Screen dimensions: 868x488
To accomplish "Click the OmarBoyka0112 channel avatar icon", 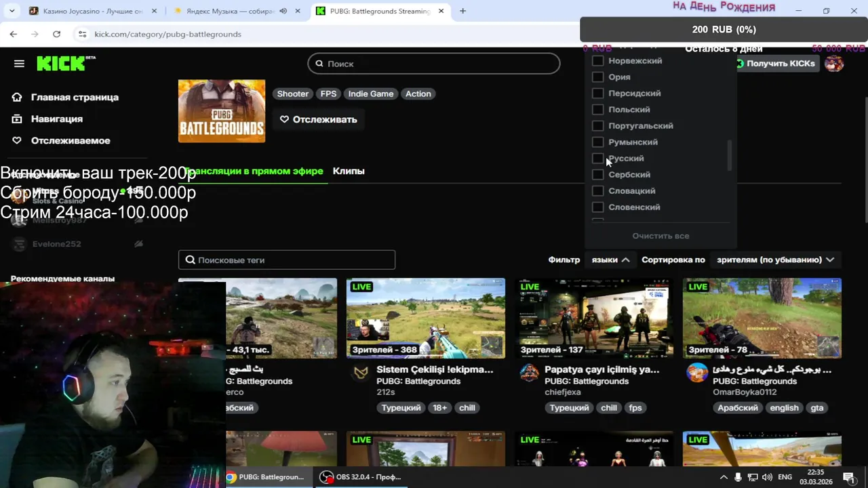I will (697, 373).
